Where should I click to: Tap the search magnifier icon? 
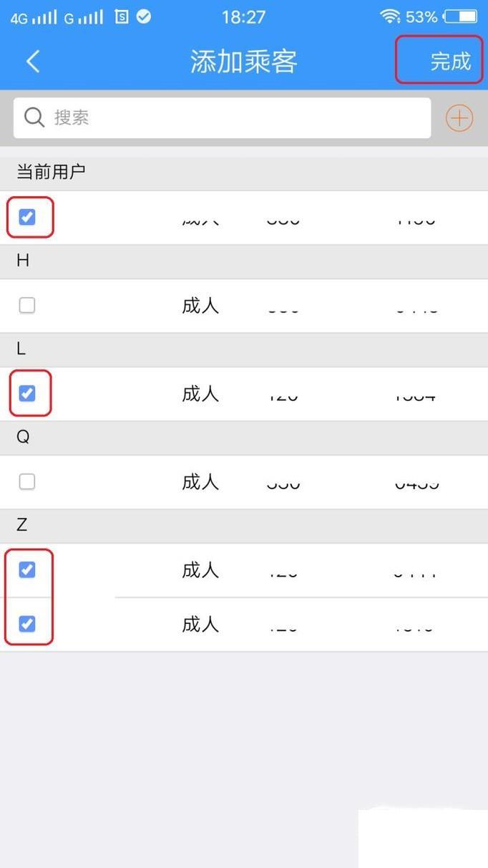(x=34, y=117)
